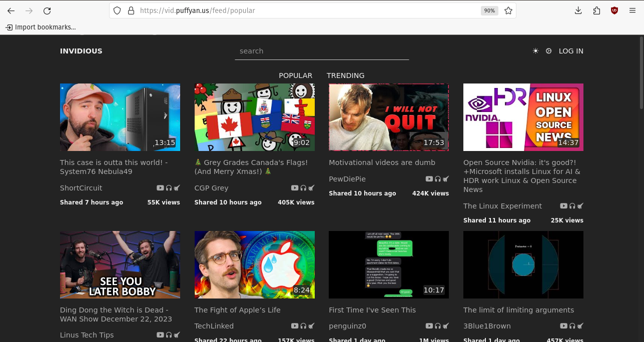Click the shield tracking protection icon
Viewport: 644px width, 342px height.
click(117, 10)
